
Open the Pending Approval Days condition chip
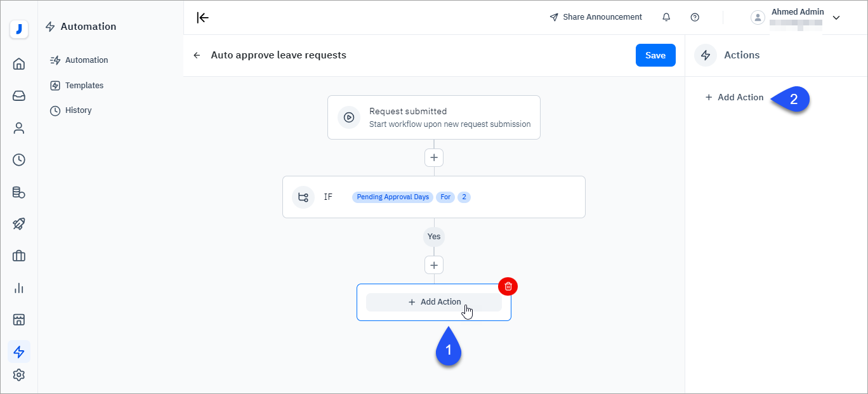coord(392,197)
